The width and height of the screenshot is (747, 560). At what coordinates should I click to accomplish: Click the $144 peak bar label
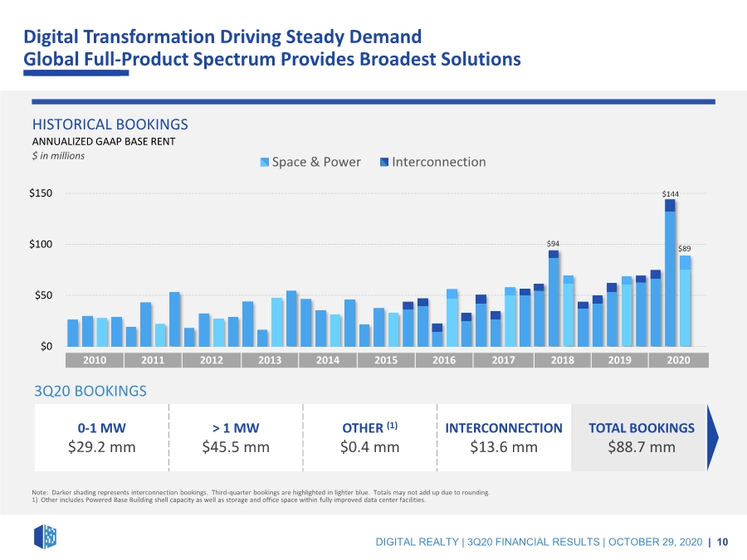tap(671, 194)
